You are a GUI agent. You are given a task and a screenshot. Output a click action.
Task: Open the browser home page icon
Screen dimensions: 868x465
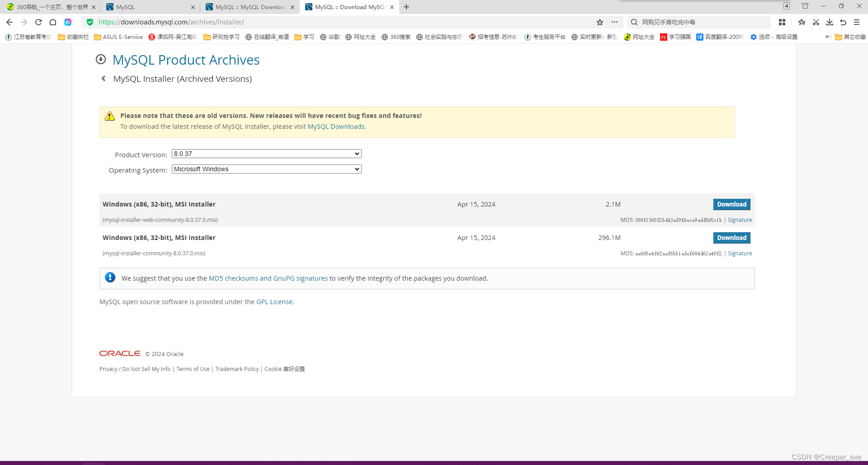(x=53, y=22)
